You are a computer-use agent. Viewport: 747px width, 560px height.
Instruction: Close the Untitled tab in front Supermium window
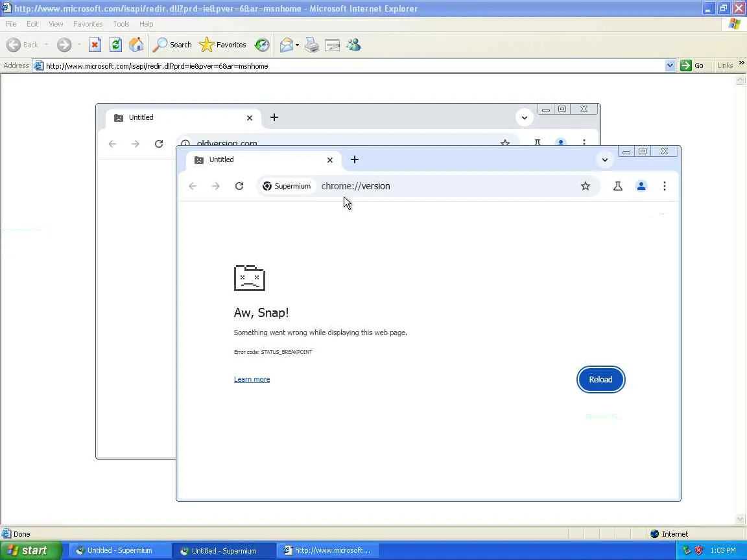[x=329, y=160]
